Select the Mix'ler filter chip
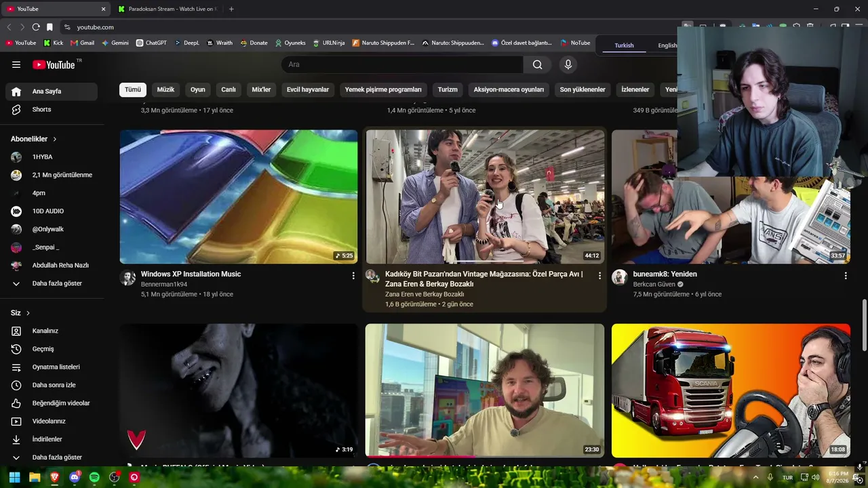Viewport: 868px width, 488px height. (261, 89)
